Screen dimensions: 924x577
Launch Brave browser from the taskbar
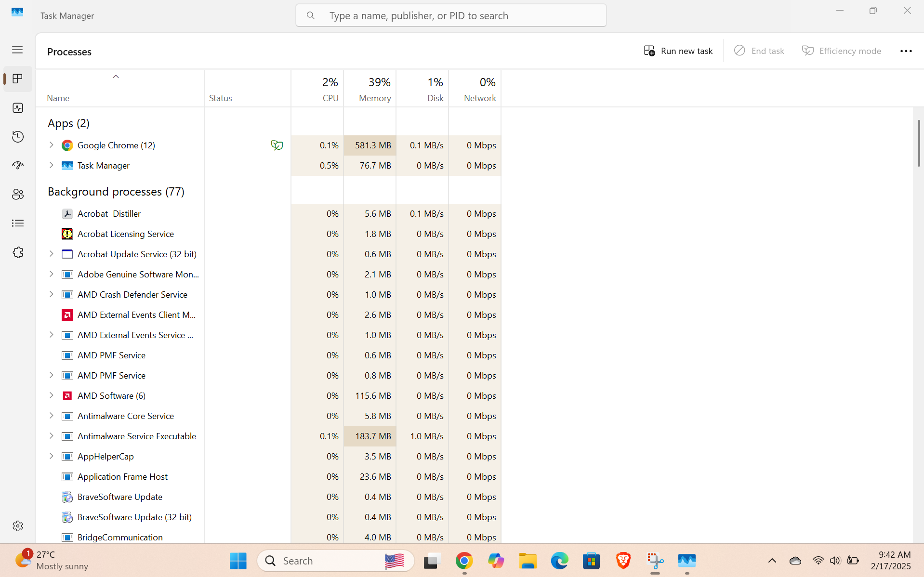(623, 561)
